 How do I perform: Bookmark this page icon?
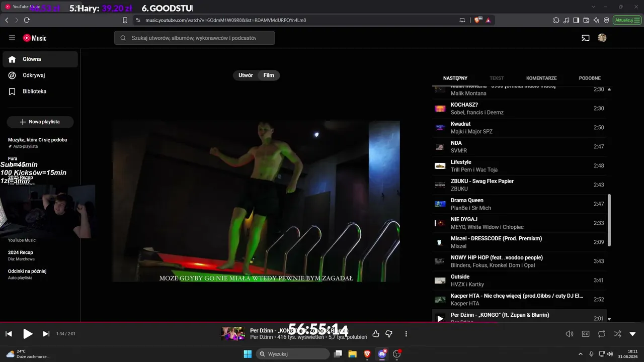(x=125, y=20)
